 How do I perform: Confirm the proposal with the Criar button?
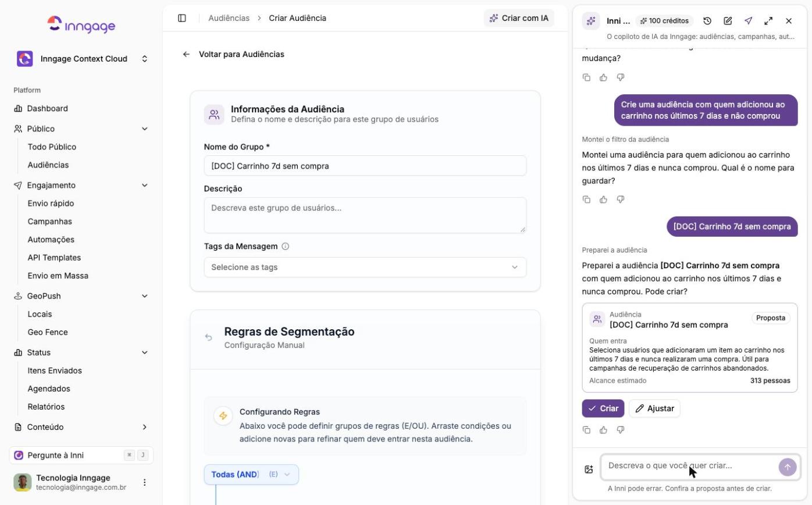click(x=603, y=408)
